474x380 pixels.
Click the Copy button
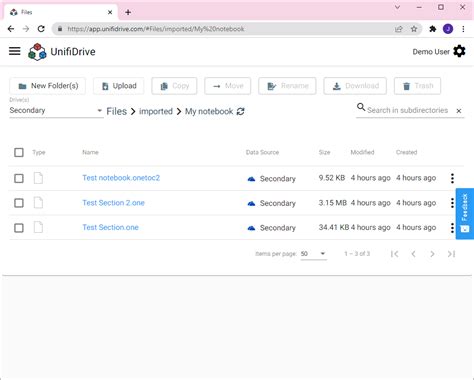pyautogui.click(x=174, y=86)
